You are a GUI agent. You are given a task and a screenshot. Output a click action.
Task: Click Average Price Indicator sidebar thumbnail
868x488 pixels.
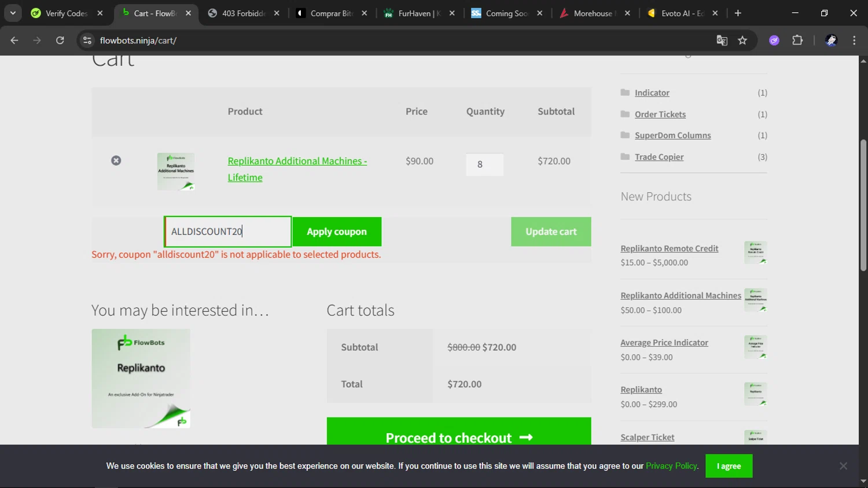(x=756, y=347)
